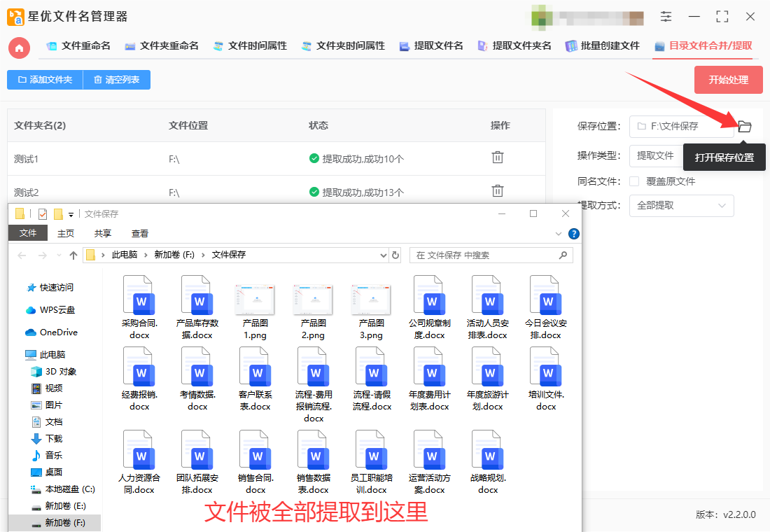The height and width of the screenshot is (532, 770).
Task: Open Explorer 文件 ribbon menu
Action: click(28, 233)
